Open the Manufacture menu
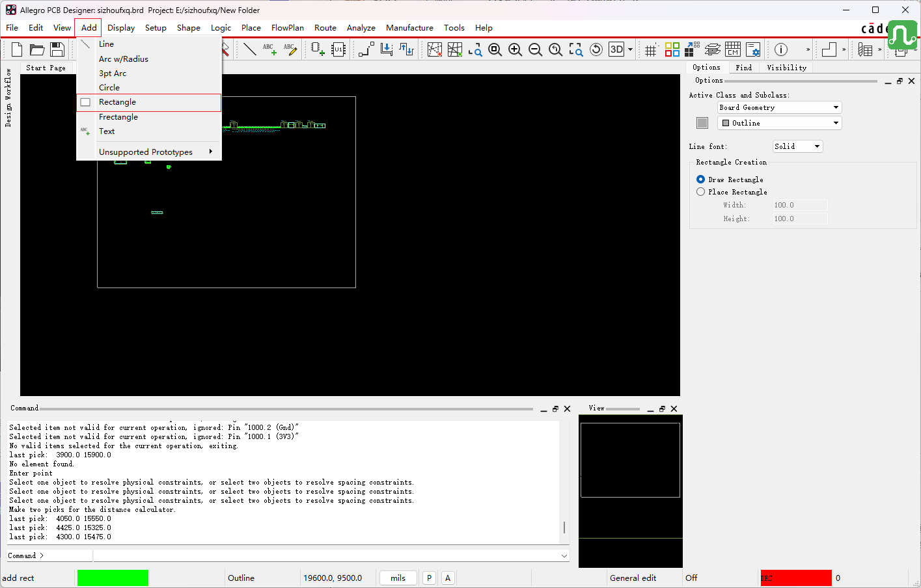 coord(409,27)
